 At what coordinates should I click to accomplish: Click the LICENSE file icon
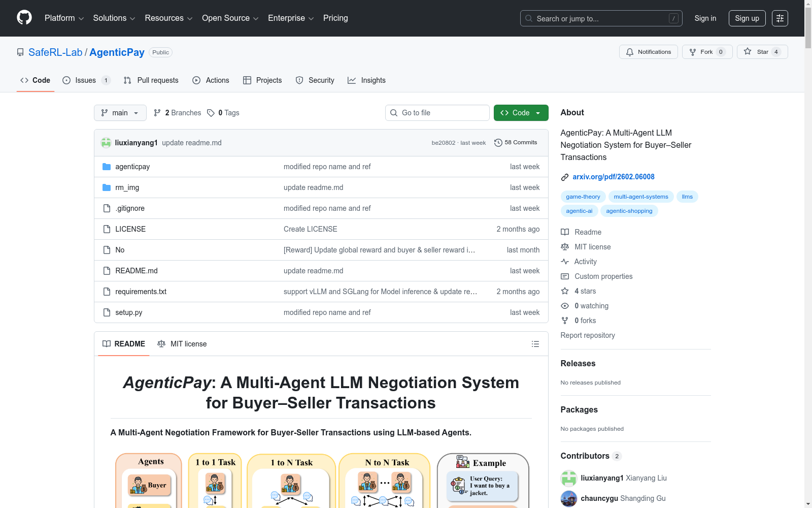tap(107, 229)
